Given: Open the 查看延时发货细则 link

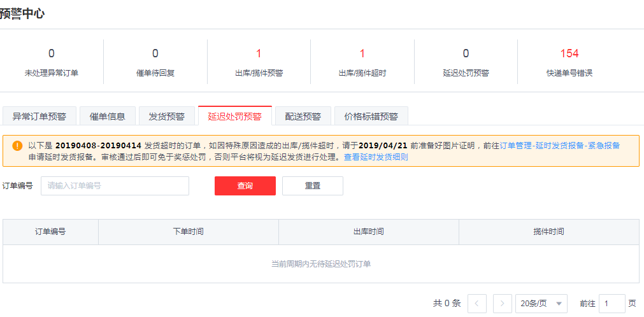Looking at the screenshot, I should coord(376,157).
